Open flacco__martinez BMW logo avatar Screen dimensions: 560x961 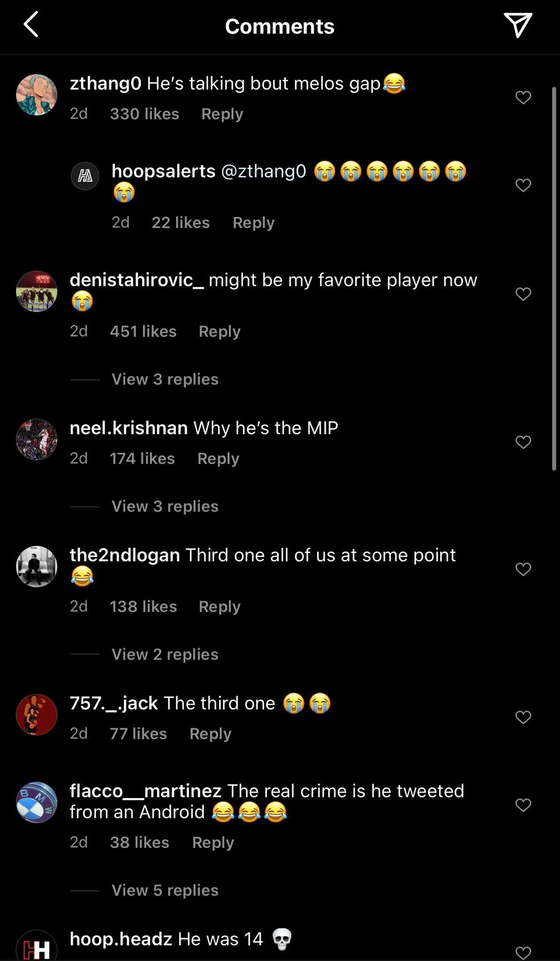coord(37,802)
